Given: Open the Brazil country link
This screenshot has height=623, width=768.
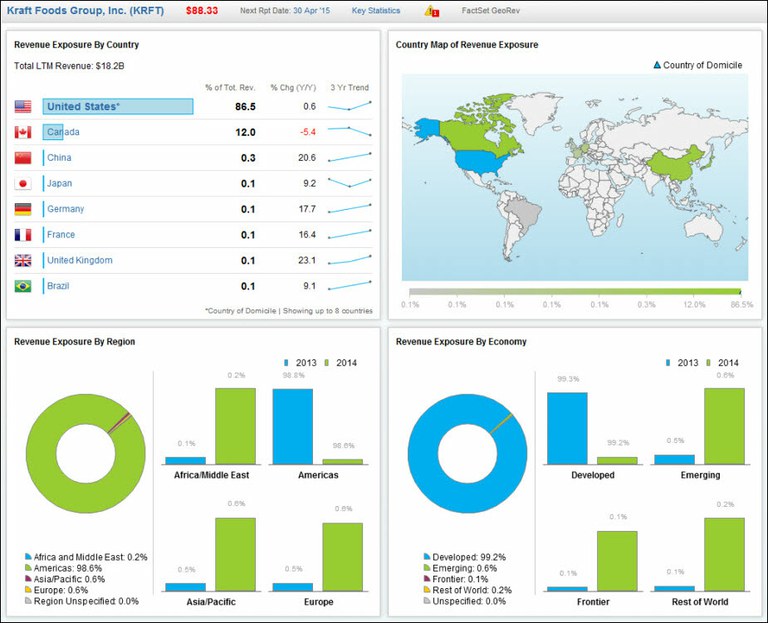Looking at the screenshot, I should click(x=58, y=286).
